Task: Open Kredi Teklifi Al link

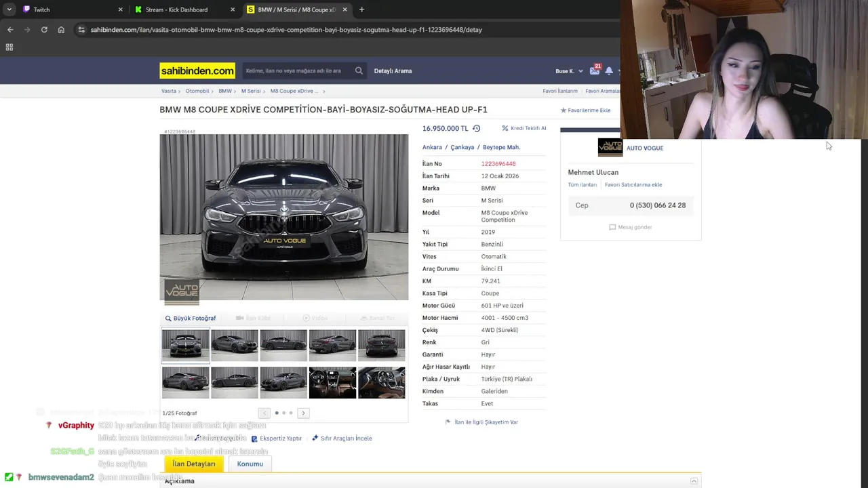Action: [524, 128]
